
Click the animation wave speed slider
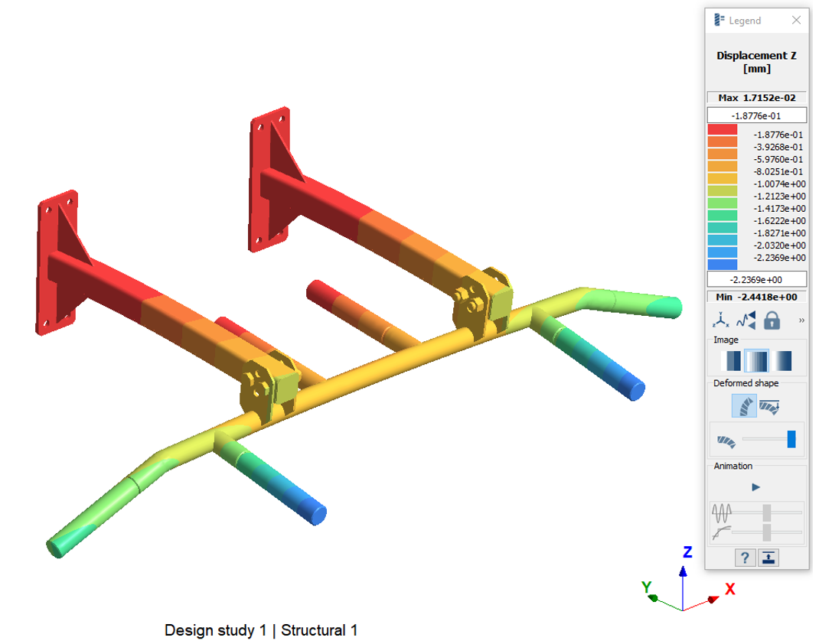[x=766, y=512]
